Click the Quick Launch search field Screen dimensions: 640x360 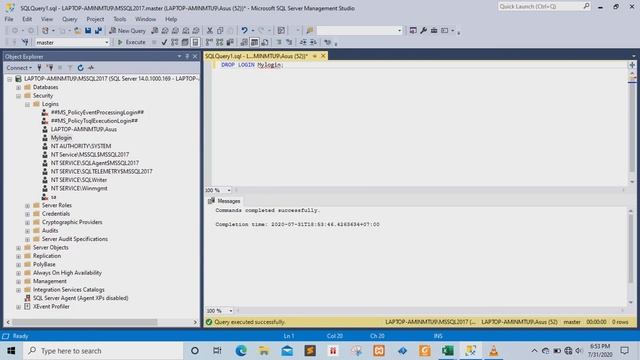coord(540,6)
